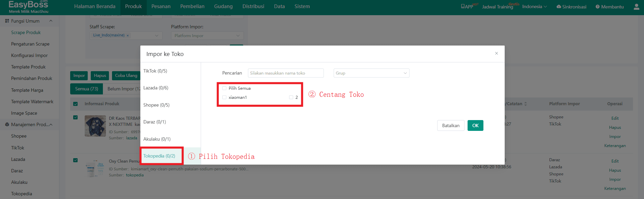Open the Data menu
644x199 pixels.
pyautogui.click(x=279, y=6)
